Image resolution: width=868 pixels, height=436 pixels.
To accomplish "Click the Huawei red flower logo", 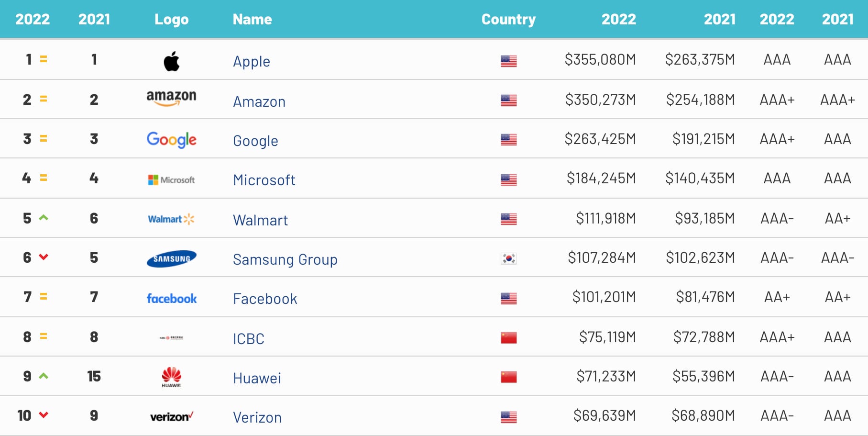I will tap(171, 377).
